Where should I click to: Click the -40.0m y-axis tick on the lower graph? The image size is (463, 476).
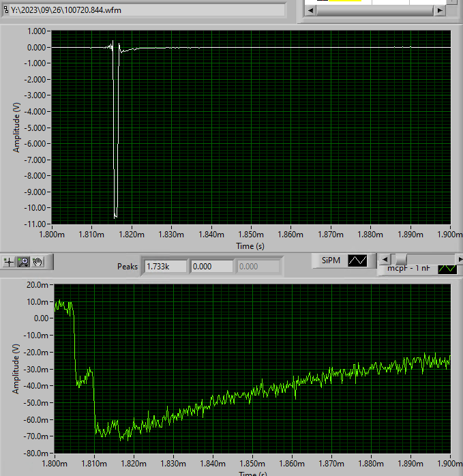[36, 386]
